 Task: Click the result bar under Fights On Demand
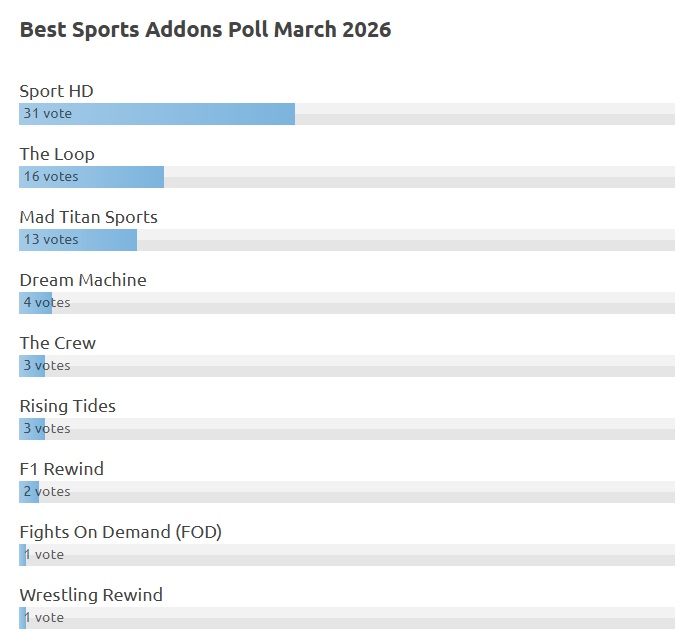[23, 555]
